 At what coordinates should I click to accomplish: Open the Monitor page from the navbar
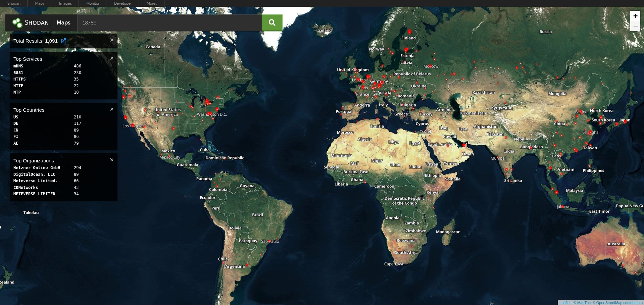(92, 3)
